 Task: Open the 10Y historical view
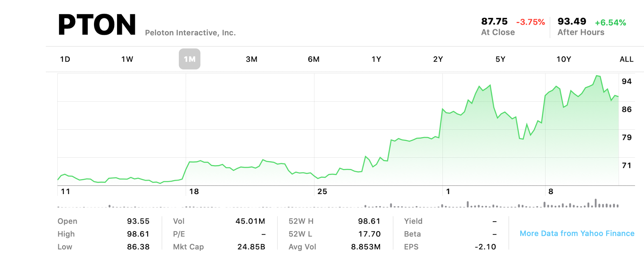click(x=563, y=59)
